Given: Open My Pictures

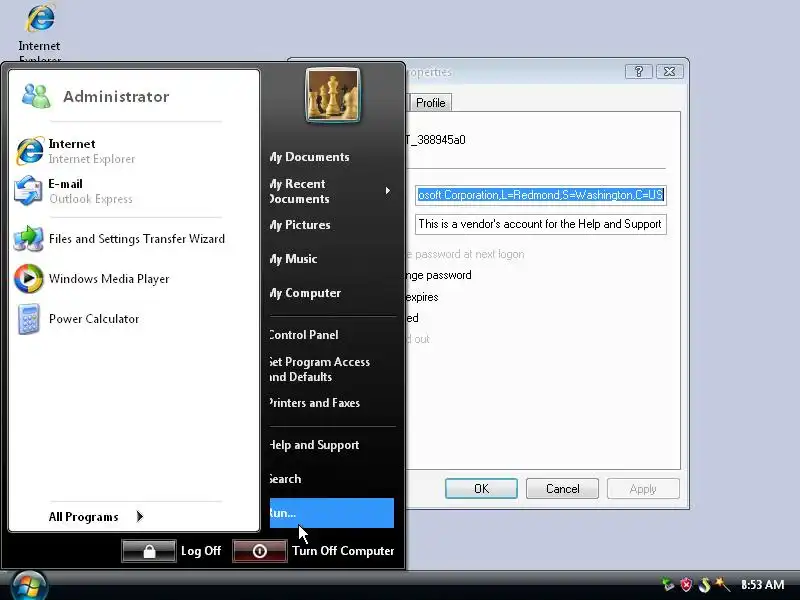Looking at the screenshot, I should pos(300,225).
